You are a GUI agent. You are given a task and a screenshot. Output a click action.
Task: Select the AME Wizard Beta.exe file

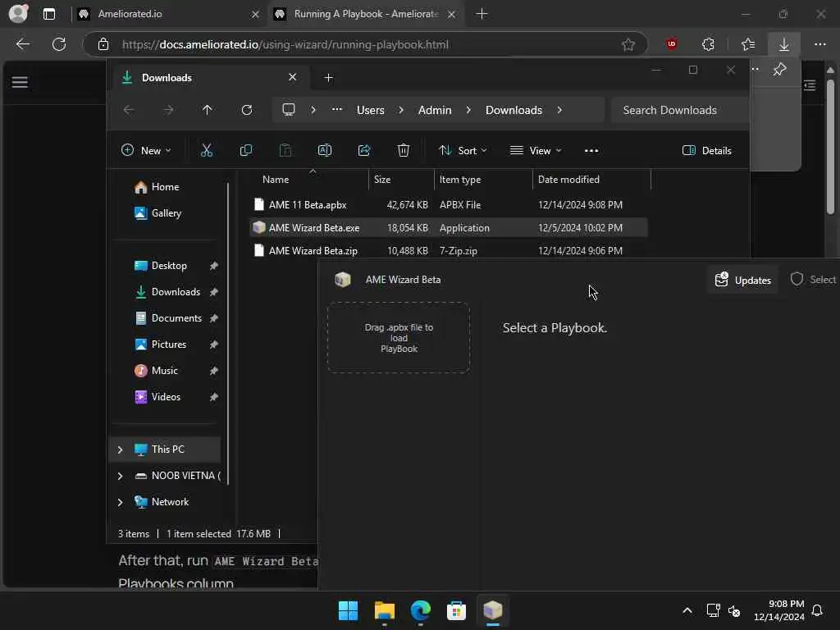coord(449,228)
